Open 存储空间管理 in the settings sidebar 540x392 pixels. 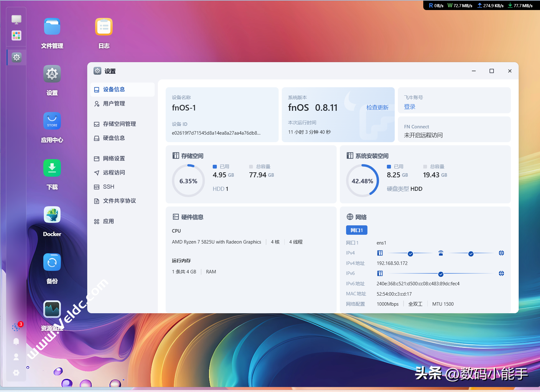tap(119, 124)
